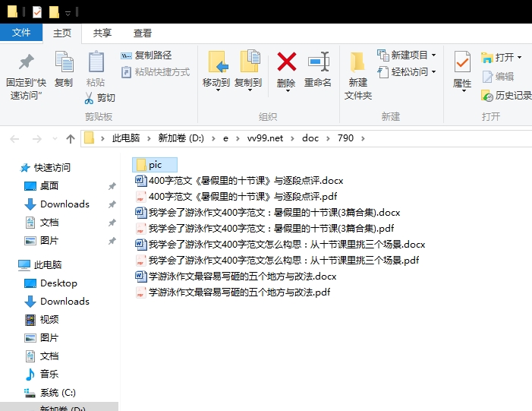
Task: Click the Forward navigation arrow
Action: click(36, 138)
